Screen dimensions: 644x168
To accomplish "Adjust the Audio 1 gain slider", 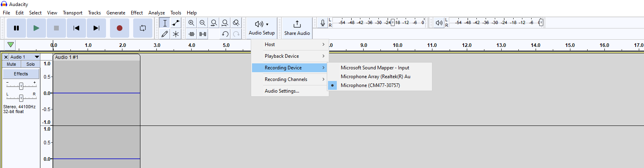I will pyautogui.click(x=21, y=86).
